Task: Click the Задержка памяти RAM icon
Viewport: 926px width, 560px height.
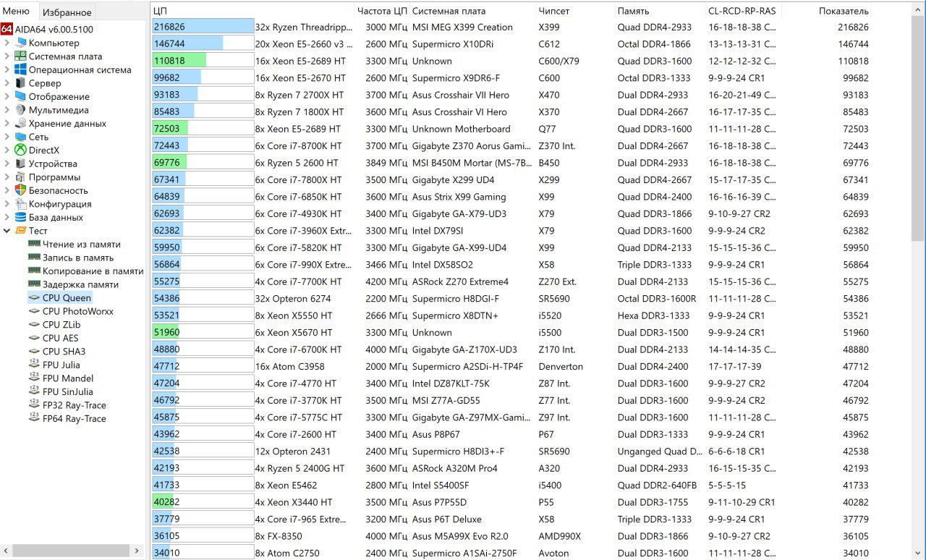Action: point(34,284)
